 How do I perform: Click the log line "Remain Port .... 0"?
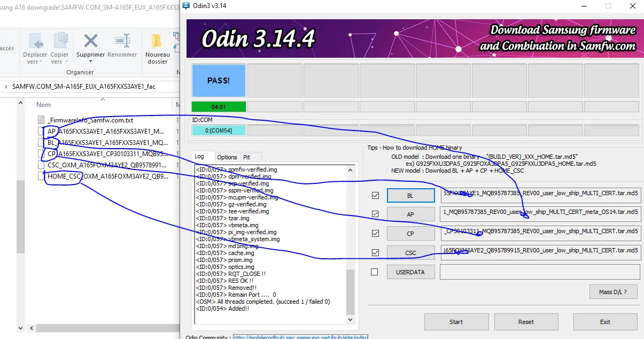pyautogui.click(x=236, y=295)
